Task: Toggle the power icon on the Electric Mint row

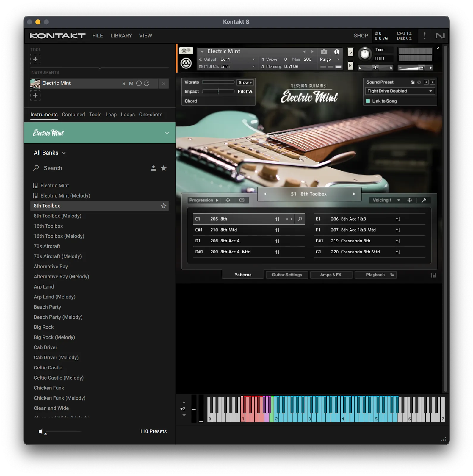Action: coord(139,83)
